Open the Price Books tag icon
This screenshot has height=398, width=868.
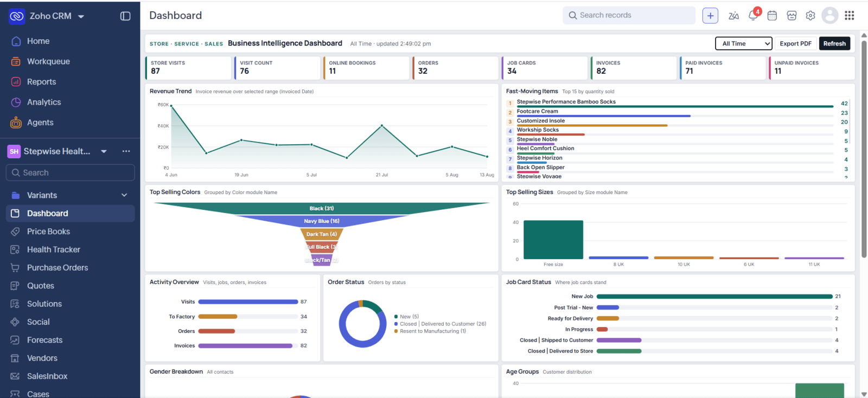[15, 232]
